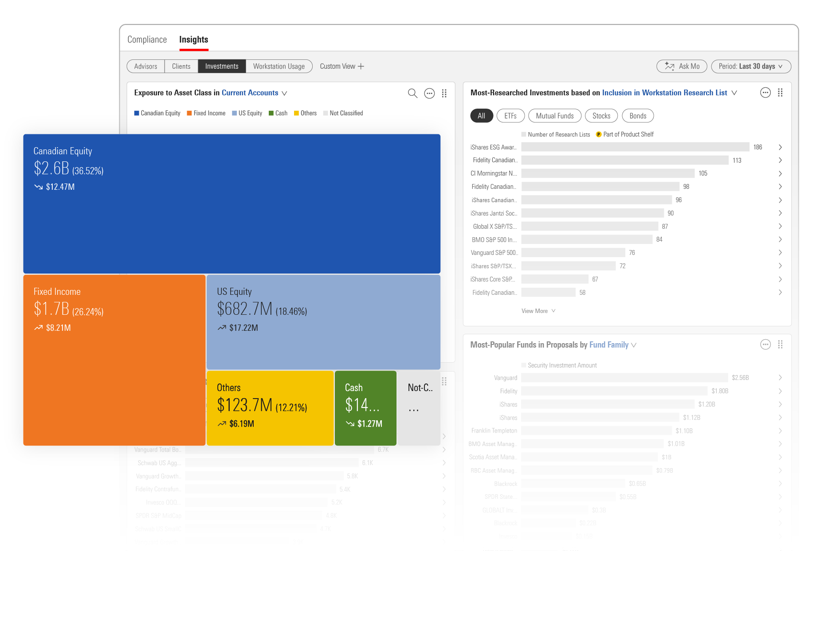Open the Advisors tab
Screen dimensions: 840x630
pyautogui.click(x=145, y=67)
